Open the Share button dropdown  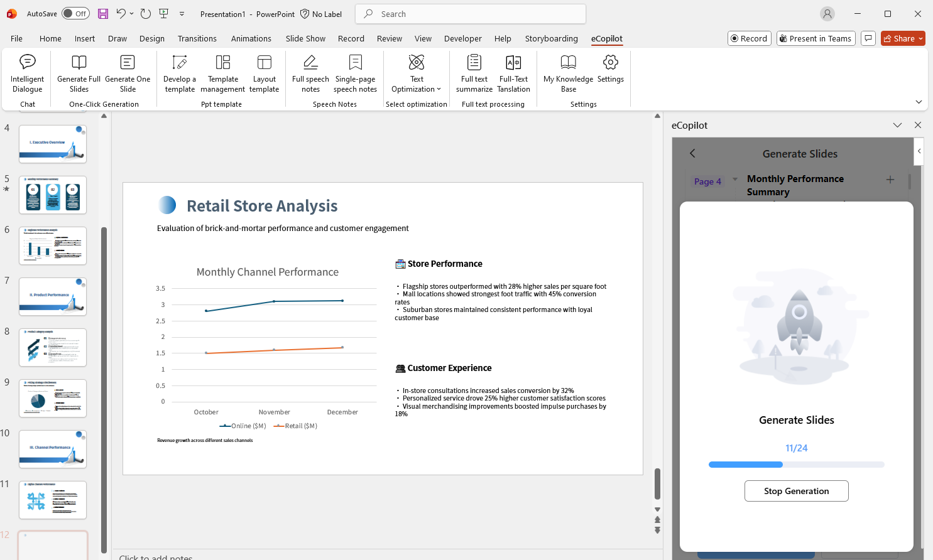[920, 38]
